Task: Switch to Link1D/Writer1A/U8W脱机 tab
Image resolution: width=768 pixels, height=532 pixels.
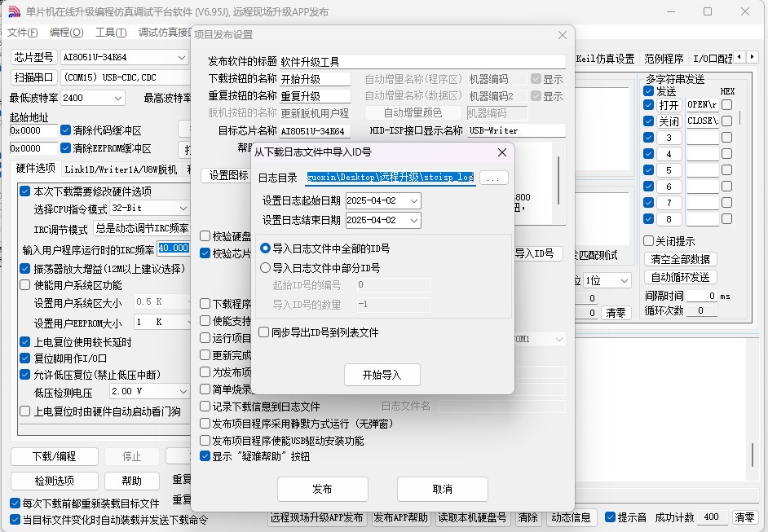Action: [x=121, y=169]
